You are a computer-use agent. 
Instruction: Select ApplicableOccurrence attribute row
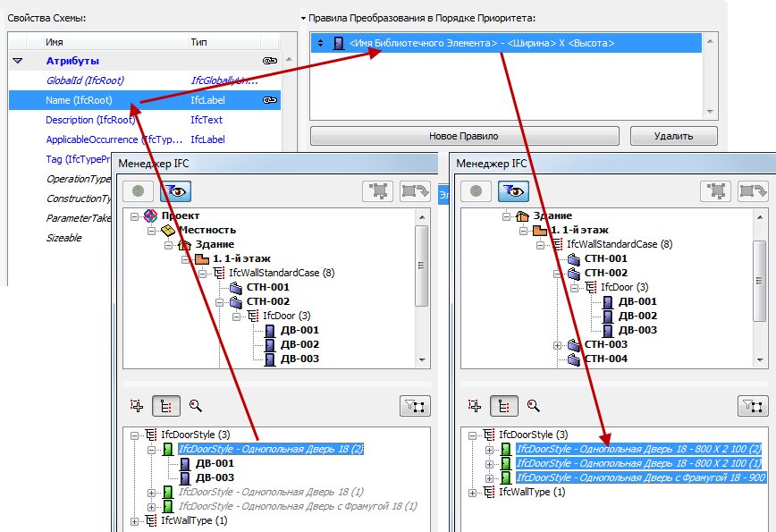point(145,140)
